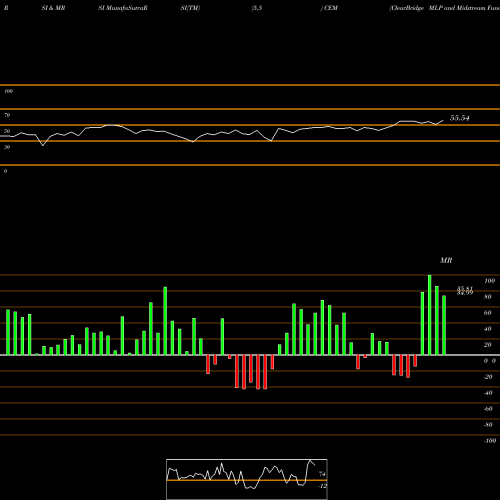Viewport: 500px width, 500px height.
Task: Select the 'SI & MR' header text
Action: click(x=53, y=8)
